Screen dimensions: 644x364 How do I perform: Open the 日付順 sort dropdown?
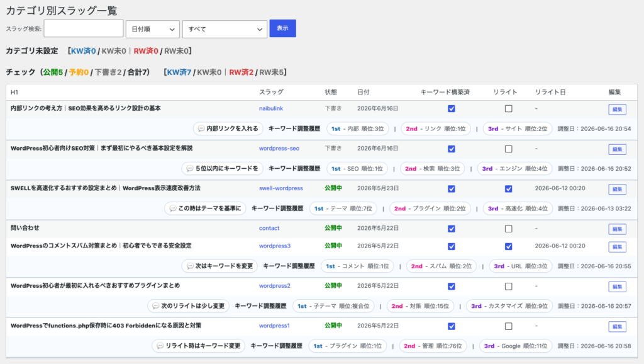(153, 29)
